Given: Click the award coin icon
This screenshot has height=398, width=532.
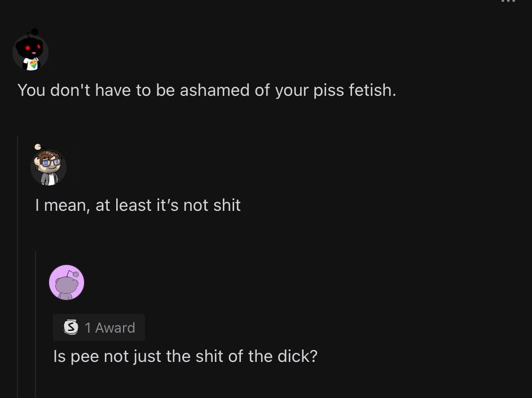Looking at the screenshot, I should 71,328.
